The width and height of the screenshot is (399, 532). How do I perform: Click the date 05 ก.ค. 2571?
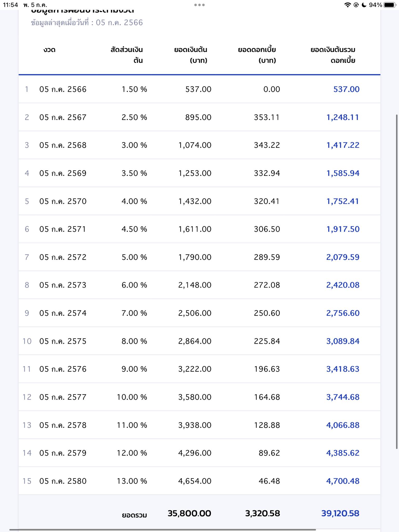click(63, 229)
